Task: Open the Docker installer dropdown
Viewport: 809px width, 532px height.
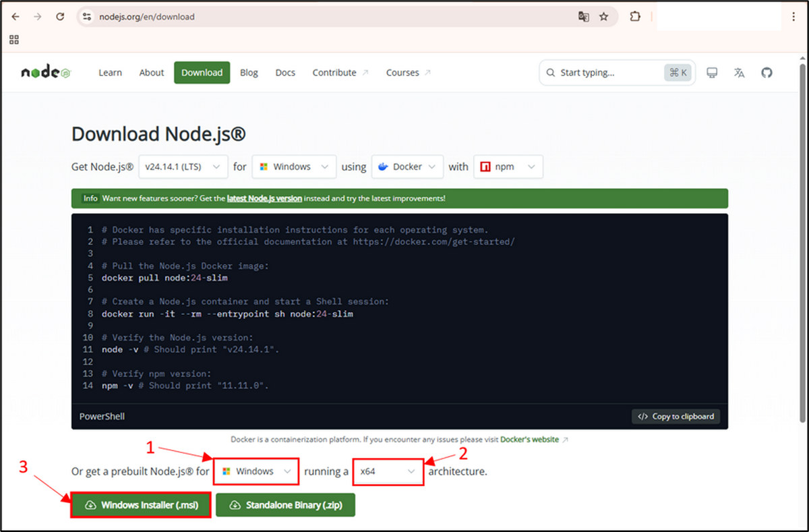Action: (x=407, y=167)
